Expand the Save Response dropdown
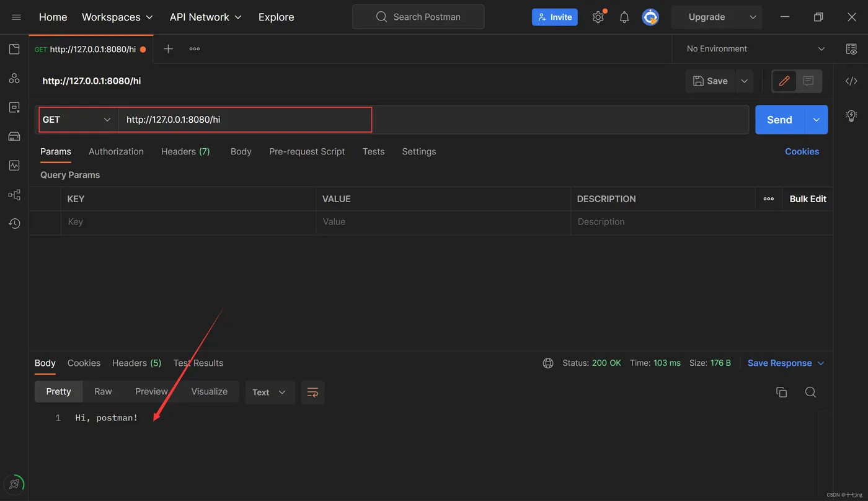The image size is (868, 501). [x=786, y=363]
